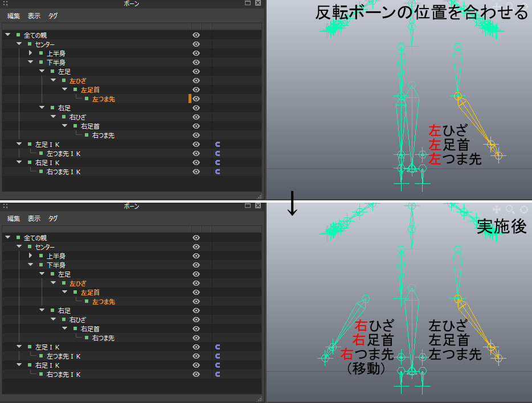Click resize grip of upper bone panel
This screenshot has height=403, width=532.
(260, 196)
